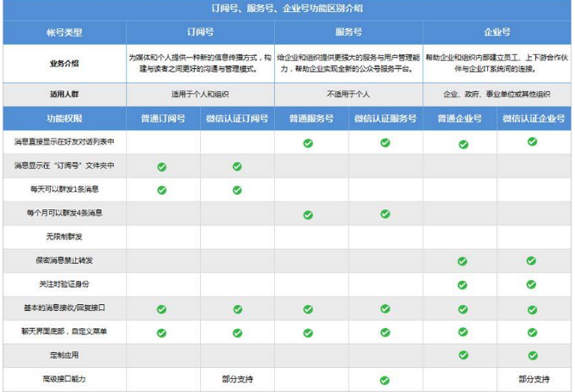The height and width of the screenshot is (392, 575).
Task: Click the 订阅号 description starting 为媒体和个人提供
Action: tap(200, 63)
